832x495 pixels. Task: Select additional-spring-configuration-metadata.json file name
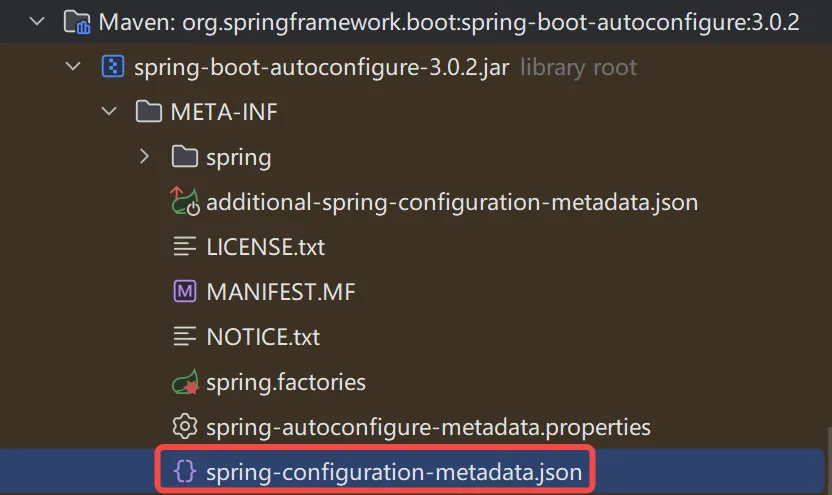pos(452,202)
